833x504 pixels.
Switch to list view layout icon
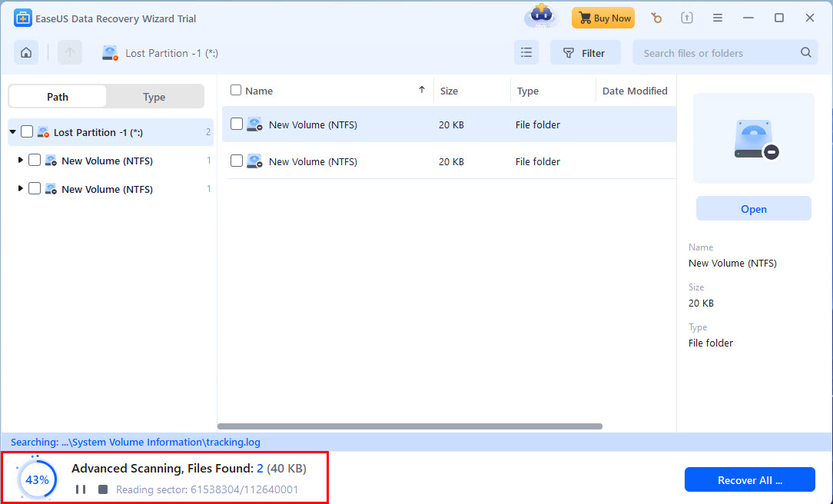526,53
